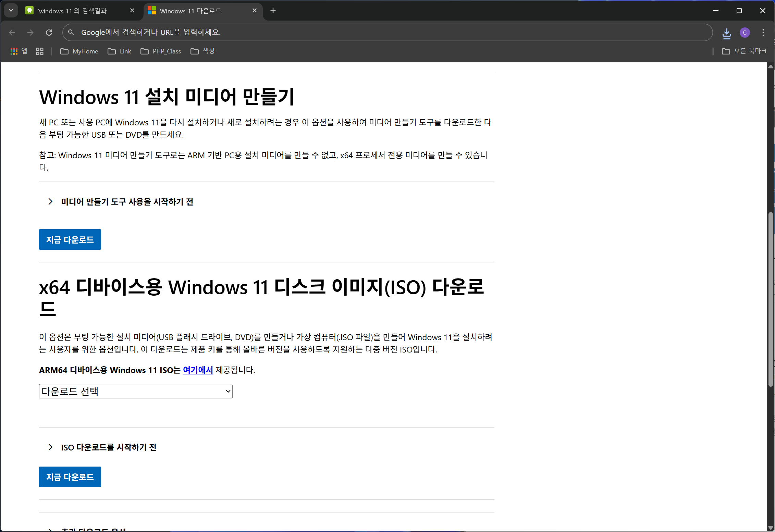Click 지금 다운로드 under 설치 미디어 만들기
The width and height of the screenshot is (775, 532).
(x=70, y=239)
